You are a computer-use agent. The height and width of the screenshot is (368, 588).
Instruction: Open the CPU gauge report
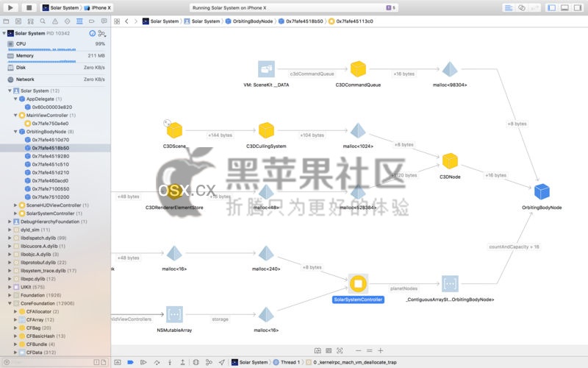click(x=57, y=44)
